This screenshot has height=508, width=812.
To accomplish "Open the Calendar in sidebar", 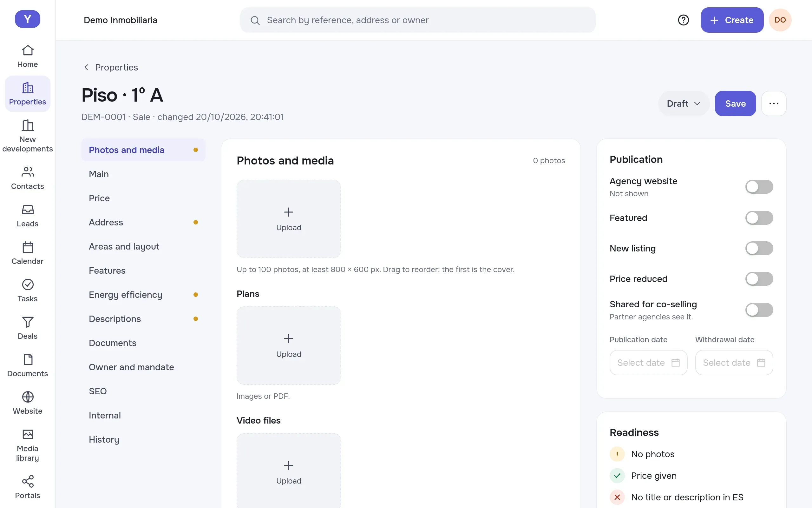I will (x=28, y=253).
